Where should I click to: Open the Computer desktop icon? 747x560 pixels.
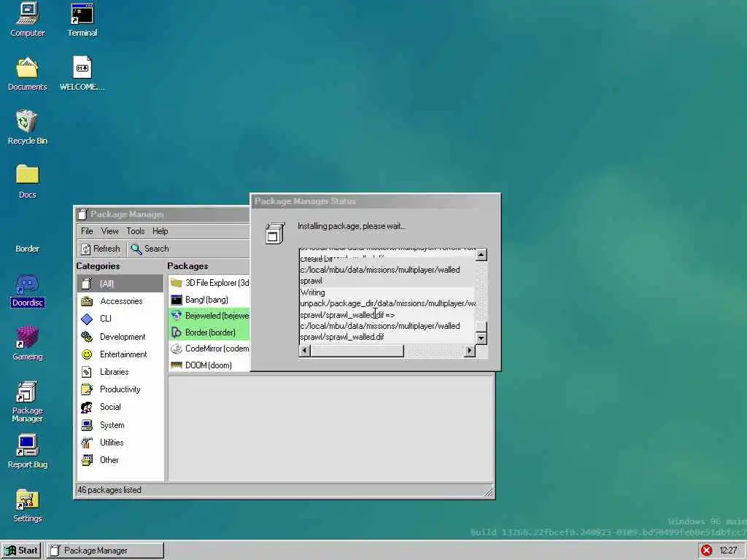[x=27, y=20]
